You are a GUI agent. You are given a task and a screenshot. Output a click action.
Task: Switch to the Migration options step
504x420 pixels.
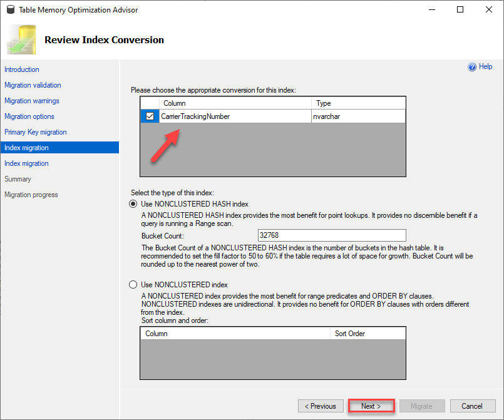tap(29, 116)
